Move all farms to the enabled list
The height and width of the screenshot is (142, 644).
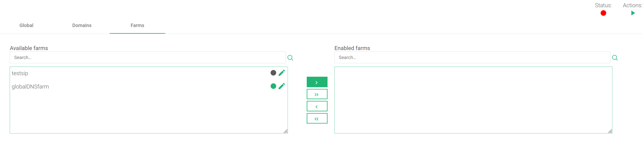pyautogui.click(x=317, y=94)
